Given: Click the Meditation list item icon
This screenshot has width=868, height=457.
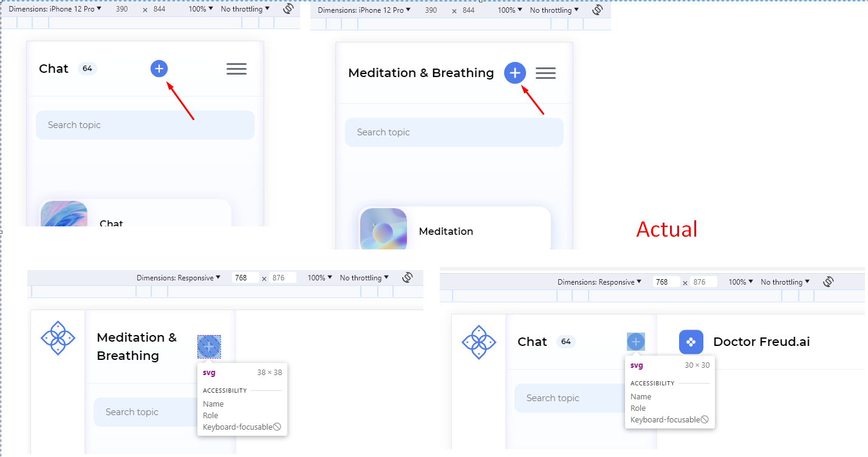Looking at the screenshot, I should (x=383, y=229).
